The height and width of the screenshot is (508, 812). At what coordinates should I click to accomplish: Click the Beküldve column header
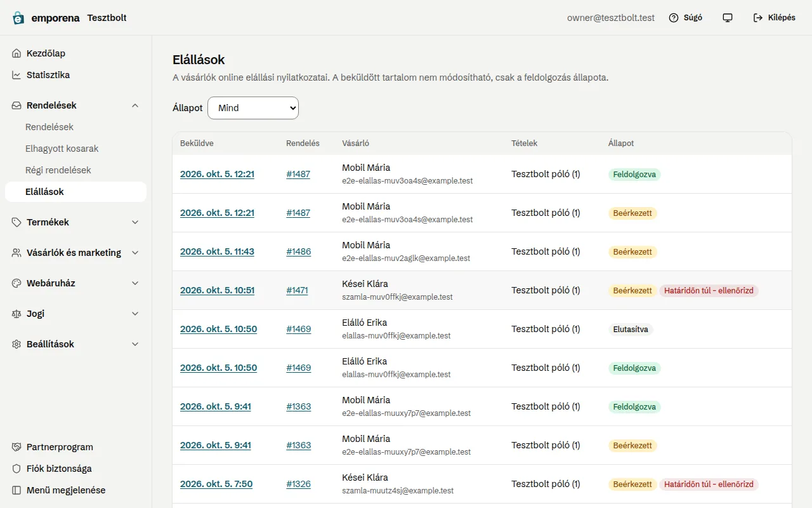[x=197, y=144]
